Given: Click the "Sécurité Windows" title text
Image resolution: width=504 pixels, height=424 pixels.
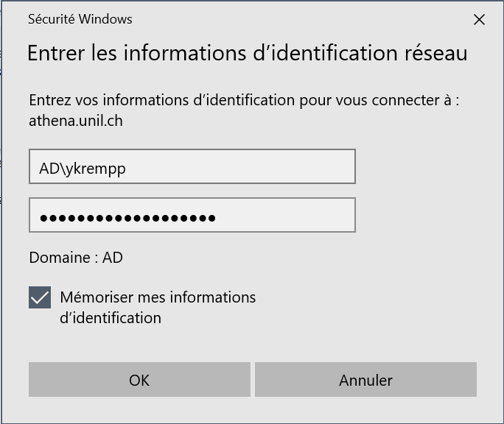Looking at the screenshot, I should point(80,20).
